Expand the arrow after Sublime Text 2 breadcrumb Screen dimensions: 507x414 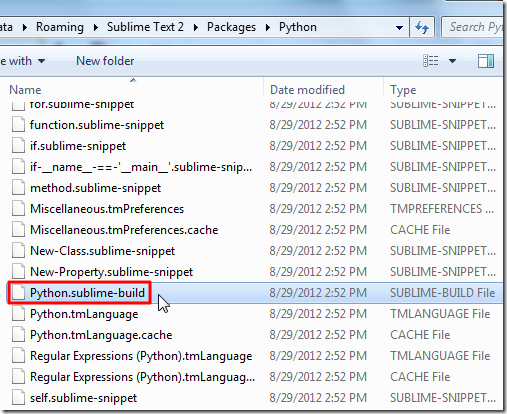(196, 27)
